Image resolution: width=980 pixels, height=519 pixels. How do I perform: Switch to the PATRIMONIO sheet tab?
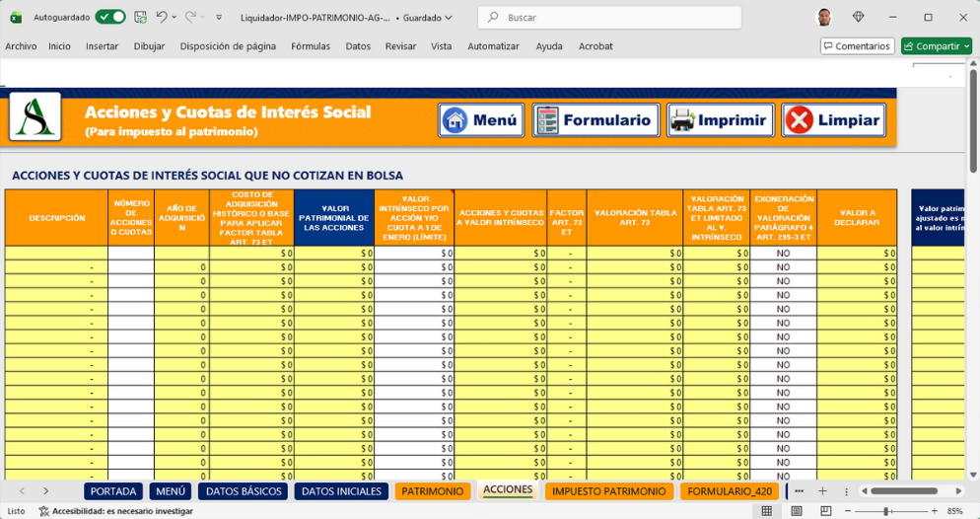pos(433,491)
